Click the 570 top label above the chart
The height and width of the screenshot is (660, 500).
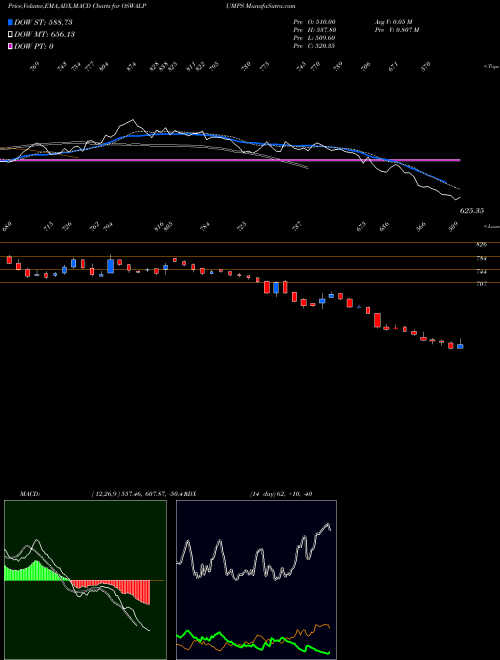(426, 67)
